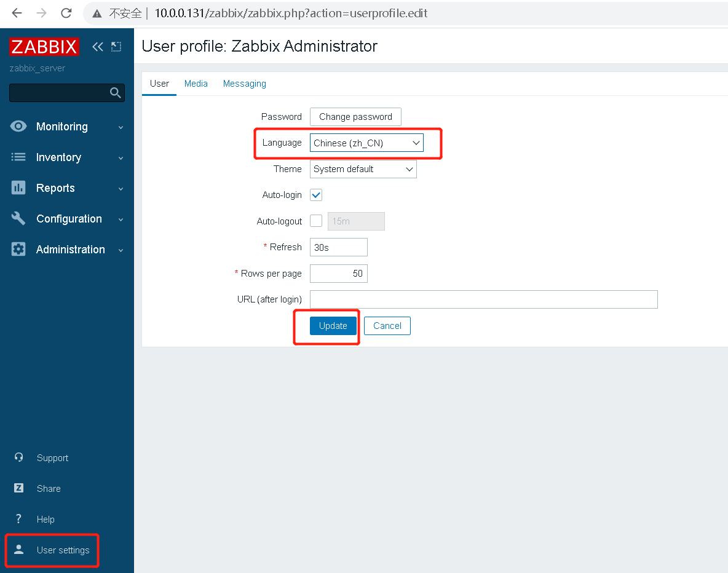The image size is (728, 573).
Task: Click the browser address bar URL
Action: pos(291,13)
